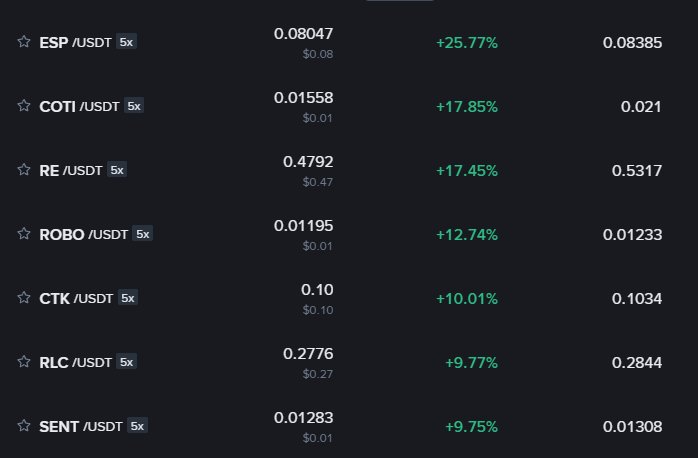Image resolution: width=698 pixels, height=458 pixels.
Task: Click the star next to RLC/USDT
Action: tap(24, 361)
